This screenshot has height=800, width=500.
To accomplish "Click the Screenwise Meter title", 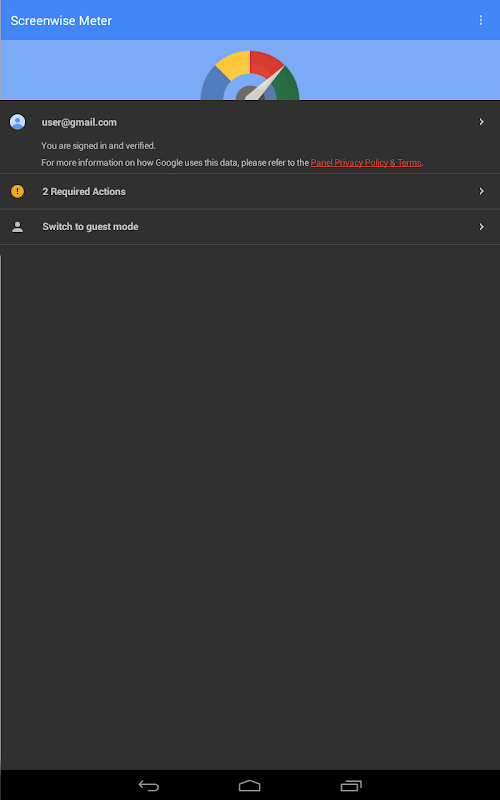I will (61, 20).
